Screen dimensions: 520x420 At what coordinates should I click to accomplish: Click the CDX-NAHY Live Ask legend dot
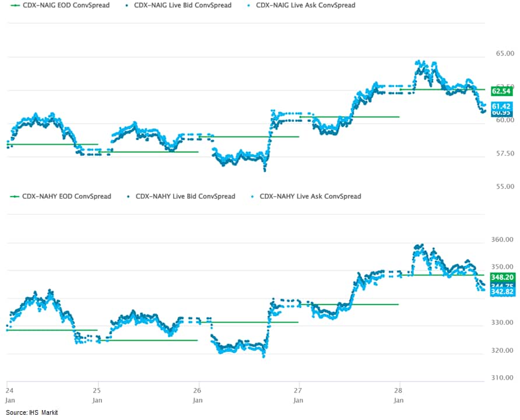point(251,197)
